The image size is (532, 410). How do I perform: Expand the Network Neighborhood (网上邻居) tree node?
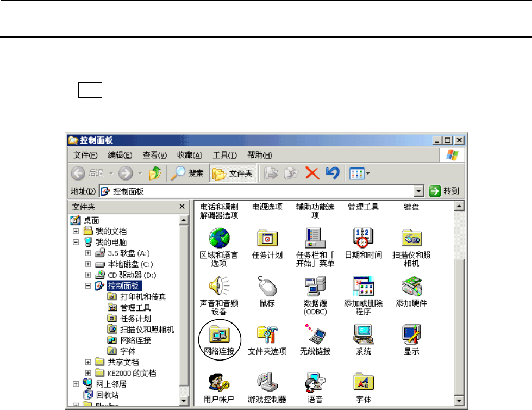pyautogui.click(x=76, y=384)
